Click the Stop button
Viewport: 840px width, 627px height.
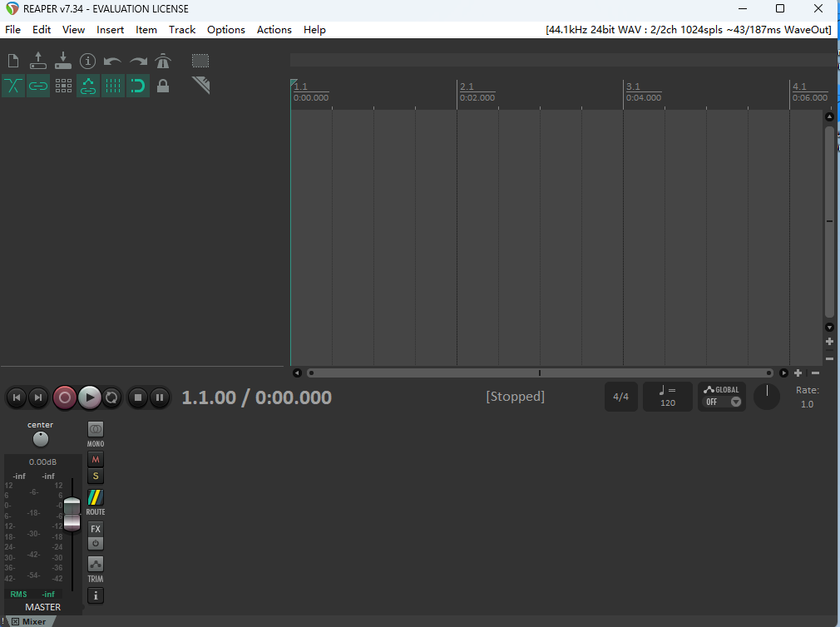[x=138, y=397]
